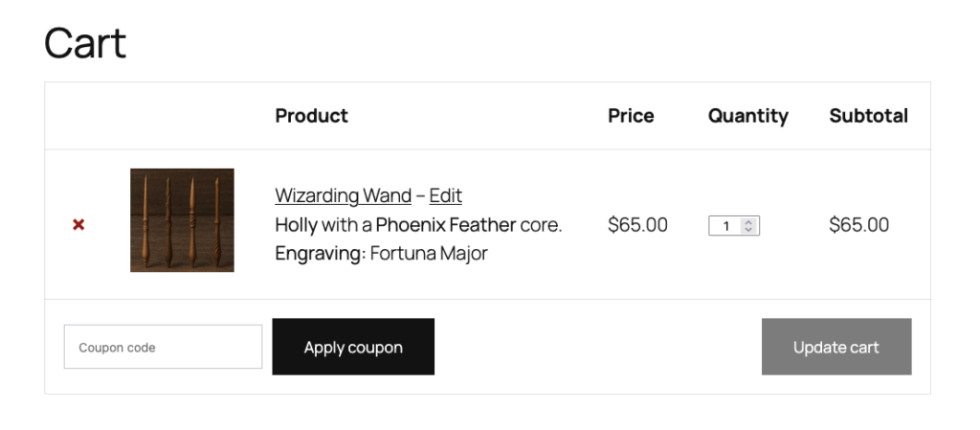Viewport: 980px width, 430px height.
Task: Open the Wizarding Wand product link
Action: pos(343,195)
